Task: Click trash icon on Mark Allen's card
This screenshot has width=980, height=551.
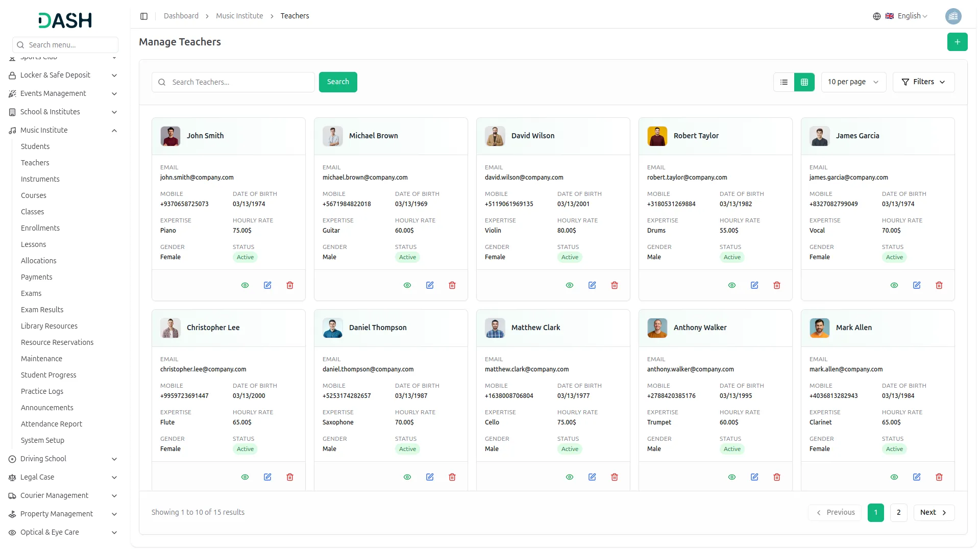Action: 939,477
